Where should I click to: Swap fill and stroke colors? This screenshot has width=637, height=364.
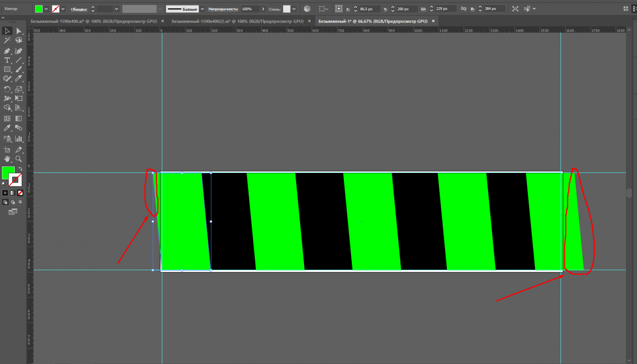tap(20, 169)
